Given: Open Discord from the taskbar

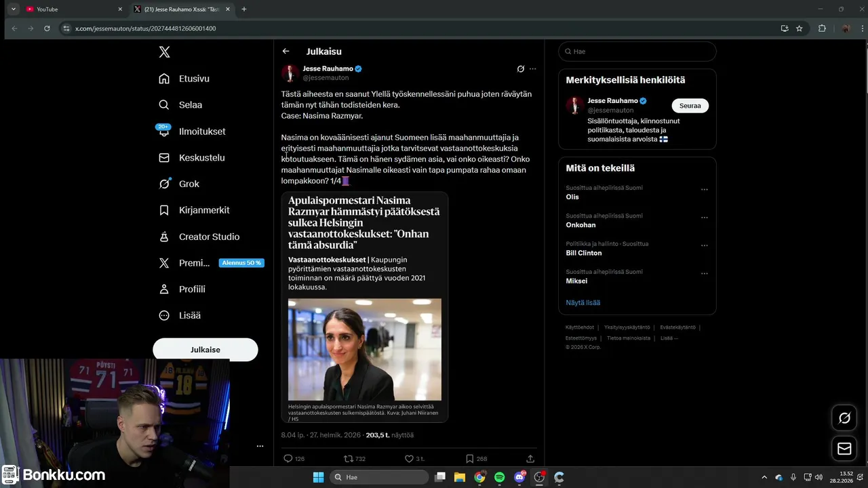Looking at the screenshot, I should [519, 477].
